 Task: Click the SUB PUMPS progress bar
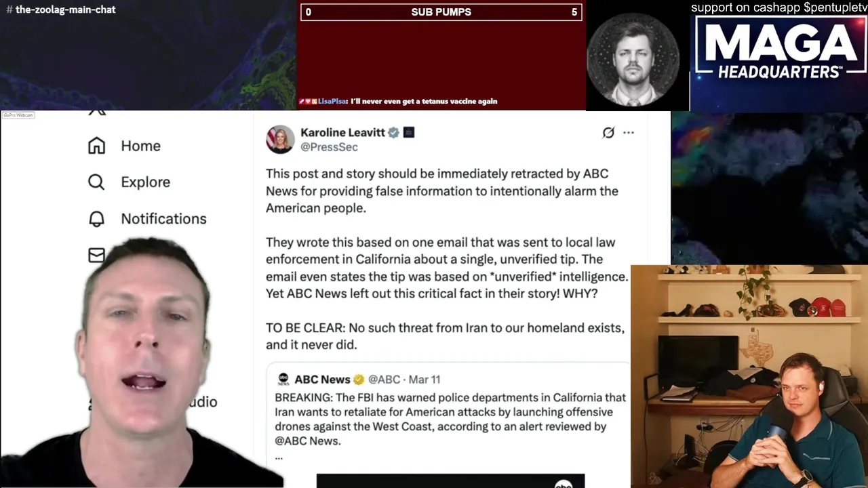click(441, 12)
